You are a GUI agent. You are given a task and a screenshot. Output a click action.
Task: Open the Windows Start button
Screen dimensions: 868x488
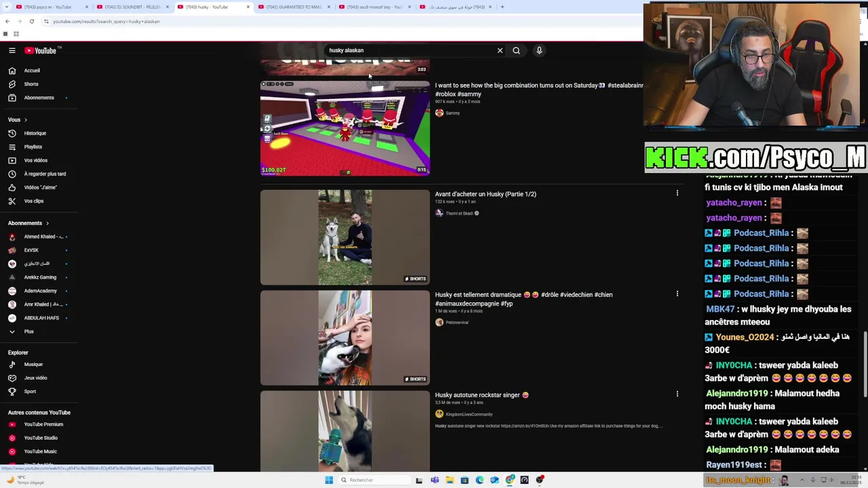[329, 480]
